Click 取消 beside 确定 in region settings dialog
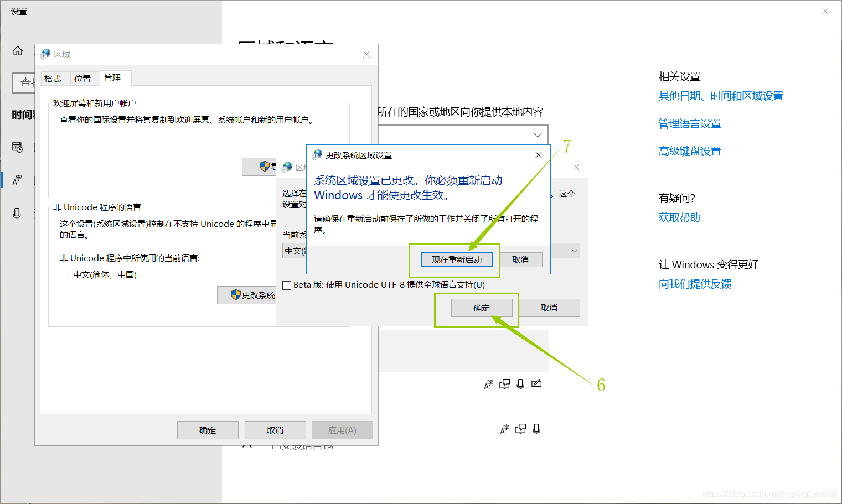Screen dimensions: 842x504 coord(549,308)
